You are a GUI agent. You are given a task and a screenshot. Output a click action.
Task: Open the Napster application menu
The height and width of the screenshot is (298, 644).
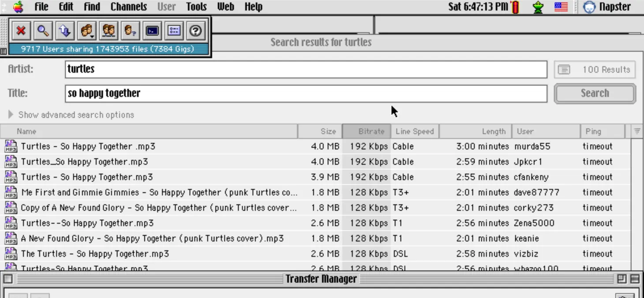[607, 7]
